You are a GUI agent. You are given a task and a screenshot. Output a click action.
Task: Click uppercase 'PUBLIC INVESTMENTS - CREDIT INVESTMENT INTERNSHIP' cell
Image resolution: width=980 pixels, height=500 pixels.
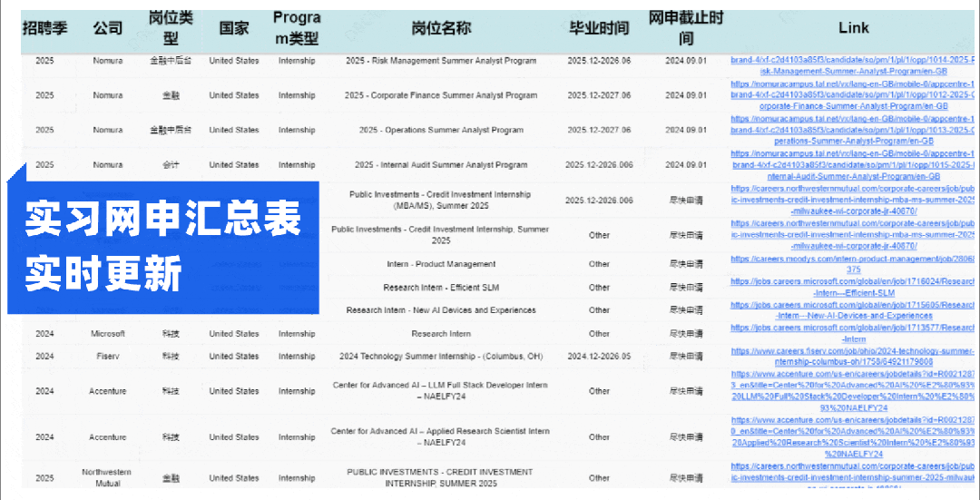pyautogui.click(x=441, y=477)
